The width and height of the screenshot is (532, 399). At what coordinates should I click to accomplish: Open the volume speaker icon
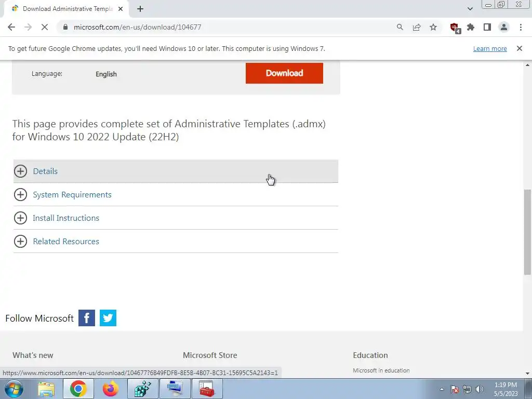(x=480, y=389)
